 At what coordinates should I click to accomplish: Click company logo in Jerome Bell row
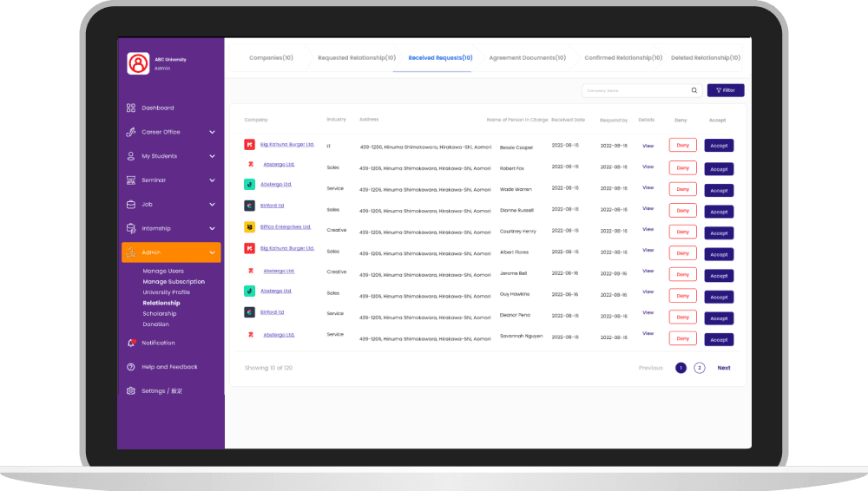click(251, 271)
